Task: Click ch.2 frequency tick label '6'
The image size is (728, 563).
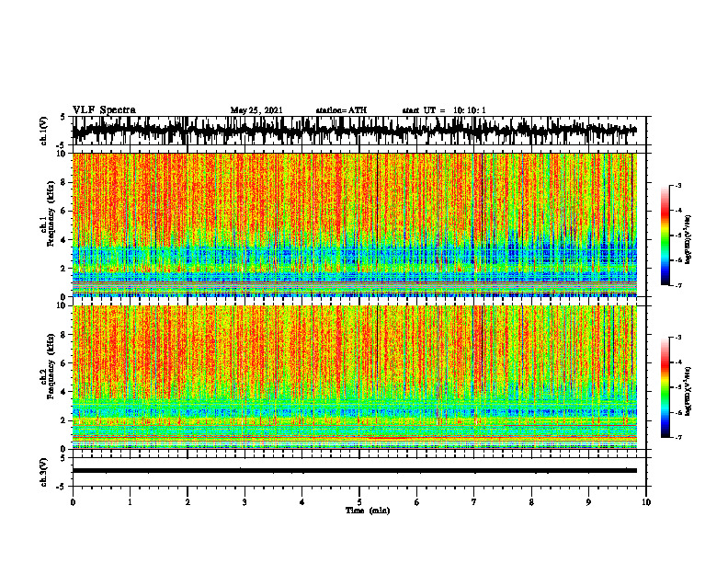Action: point(64,363)
